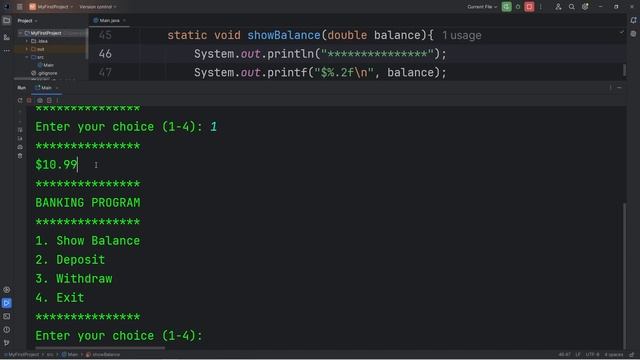Screen dimensions: 640x360
Task: Clear console with the trash icon
Action: [x=20, y=156]
